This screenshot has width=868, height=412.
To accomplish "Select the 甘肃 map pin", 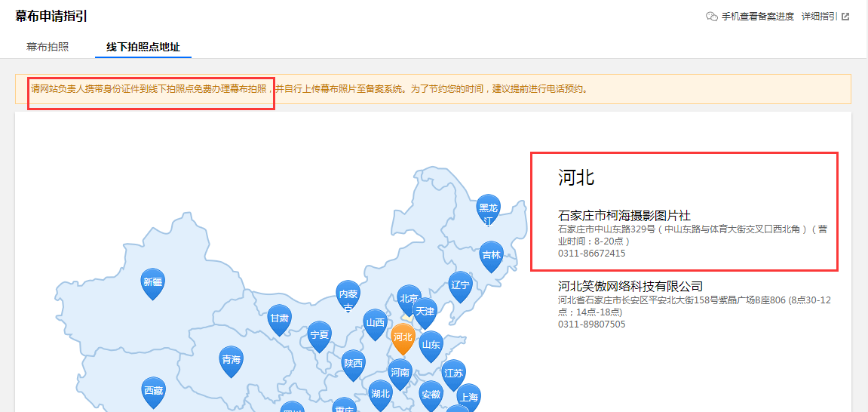I will pyautogui.click(x=279, y=319).
